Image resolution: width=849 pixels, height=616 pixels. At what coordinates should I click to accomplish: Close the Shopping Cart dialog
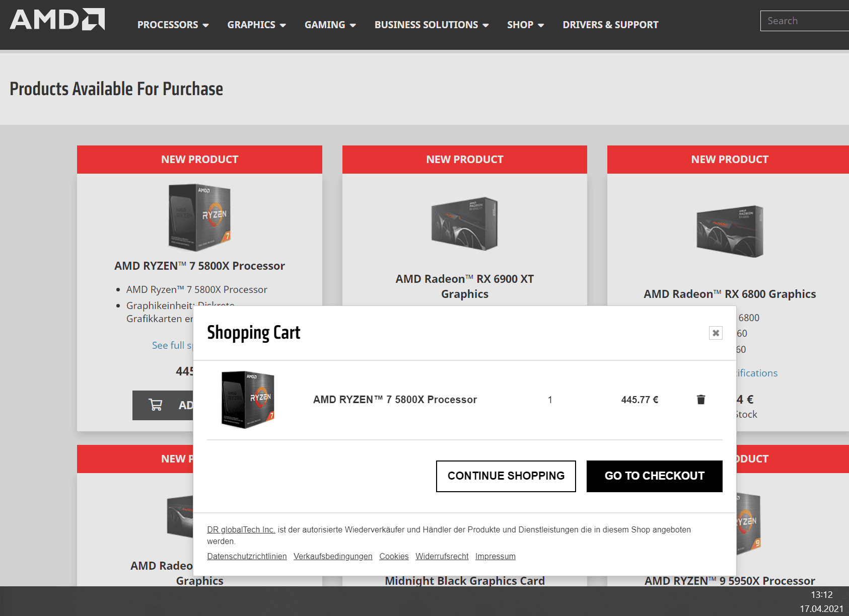(716, 333)
